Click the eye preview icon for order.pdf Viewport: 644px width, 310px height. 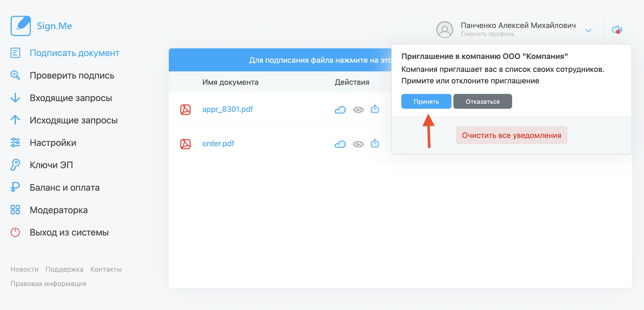[358, 144]
